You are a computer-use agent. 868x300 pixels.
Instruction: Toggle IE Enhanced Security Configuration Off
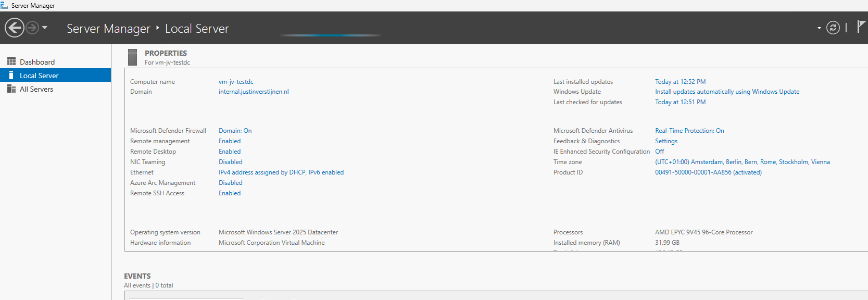click(659, 152)
